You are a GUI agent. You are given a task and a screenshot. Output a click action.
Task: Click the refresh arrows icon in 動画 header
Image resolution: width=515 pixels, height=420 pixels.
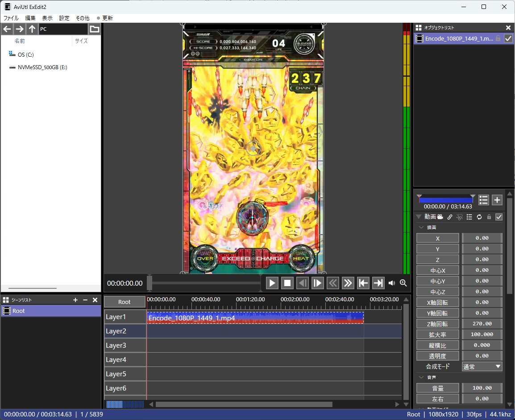(x=479, y=217)
